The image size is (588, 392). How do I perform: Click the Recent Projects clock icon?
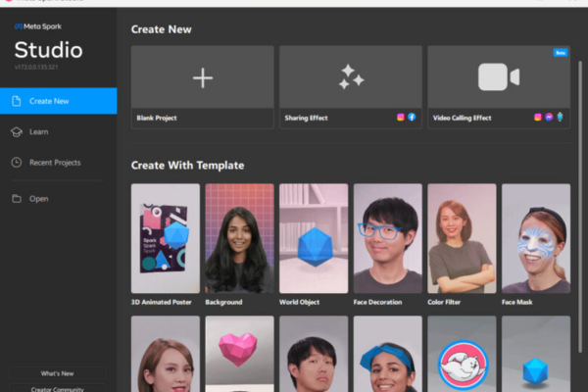(x=17, y=163)
